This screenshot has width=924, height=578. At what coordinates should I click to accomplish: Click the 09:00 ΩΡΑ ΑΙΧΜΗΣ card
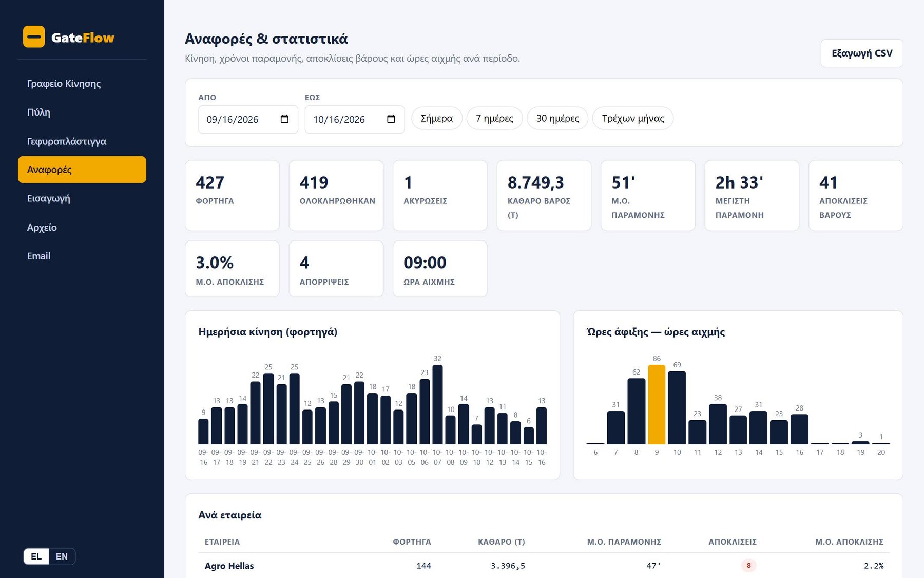point(440,269)
